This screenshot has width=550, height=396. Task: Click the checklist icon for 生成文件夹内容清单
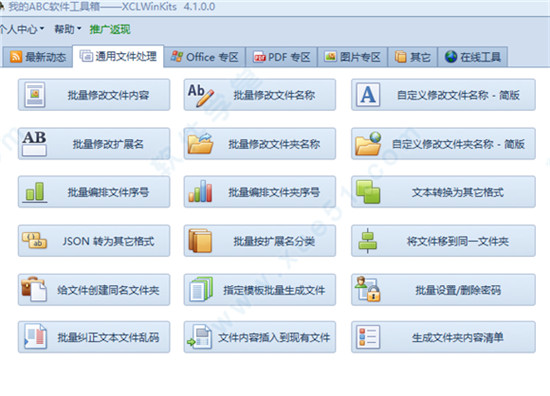pyautogui.click(x=368, y=337)
